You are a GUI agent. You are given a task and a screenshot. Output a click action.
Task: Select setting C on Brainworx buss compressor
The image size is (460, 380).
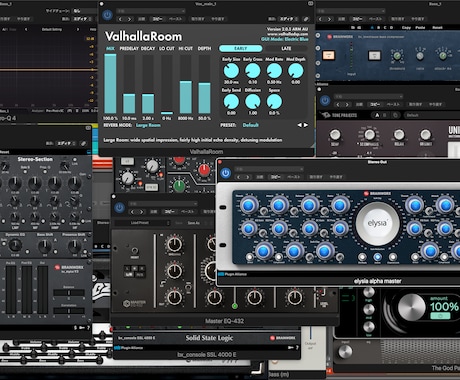[x=385, y=28]
